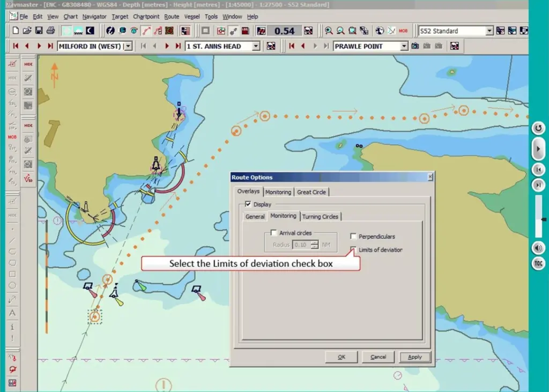Save using the floppy disk icon
Image resolution: width=549 pixels, height=392 pixels.
pos(39,31)
